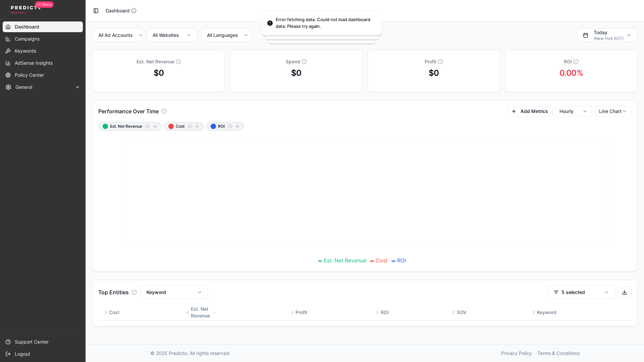Open the Hourly granularity dropdown
Image resolution: width=644 pixels, height=362 pixels.
(x=574, y=111)
